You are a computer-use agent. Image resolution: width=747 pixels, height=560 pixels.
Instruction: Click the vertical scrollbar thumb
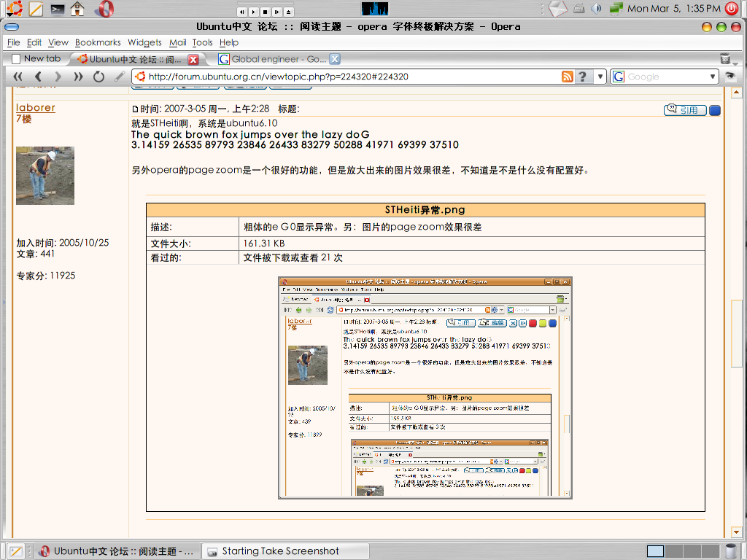click(x=737, y=333)
